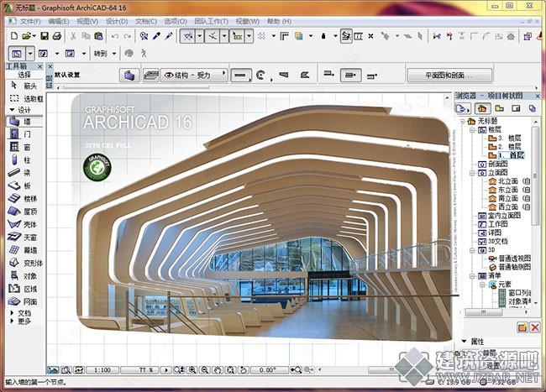Image resolution: width=546 pixels, height=392 pixels.
Task: Select the Roof (屋顶) tool
Action: point(24,212)
